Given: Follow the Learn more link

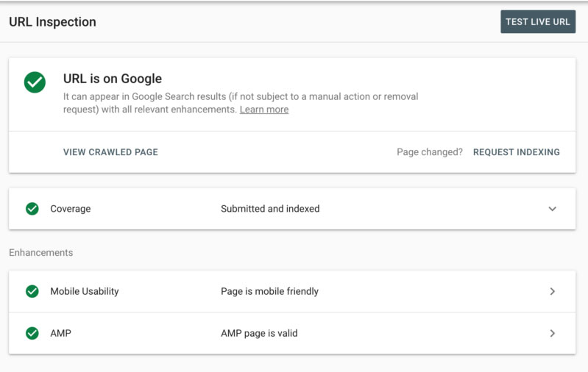Looking at the screenshot, I should click(263, 110).
